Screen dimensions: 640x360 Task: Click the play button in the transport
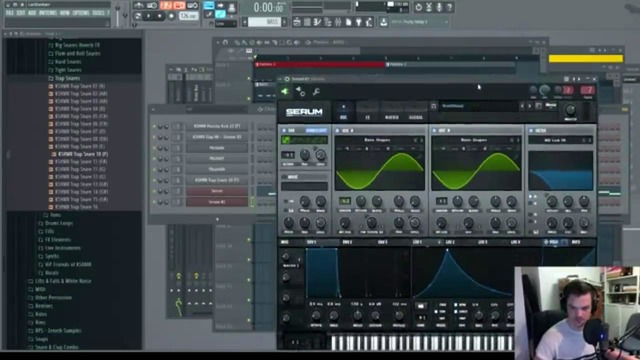tap(149, 16)
